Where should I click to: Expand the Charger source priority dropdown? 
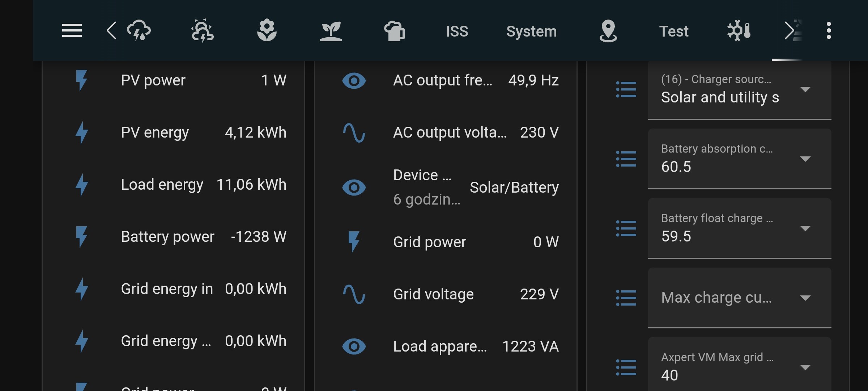739,89
